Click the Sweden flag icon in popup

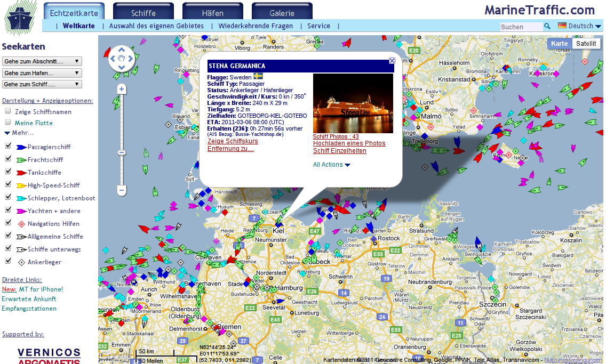tap(258, 76)
